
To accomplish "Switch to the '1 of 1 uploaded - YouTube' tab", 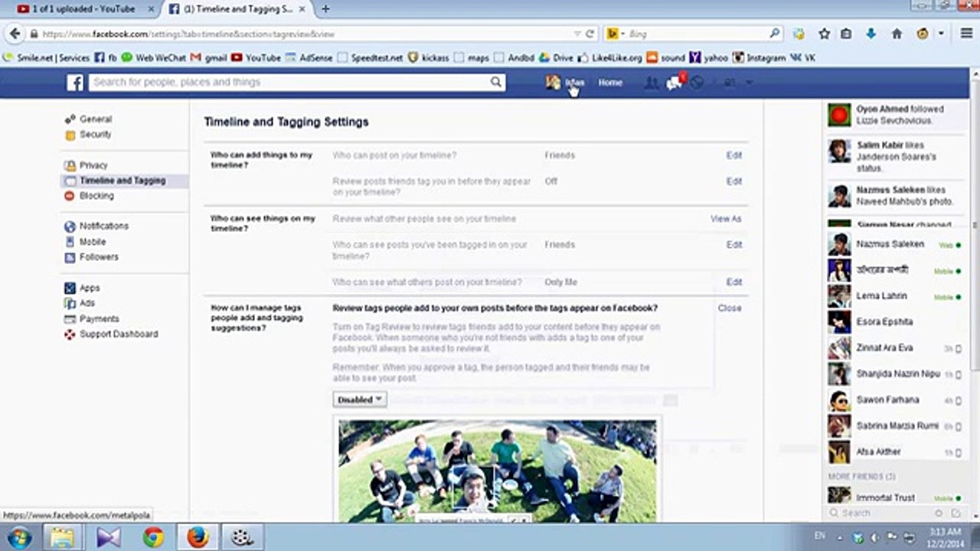I will coord(82,9).
